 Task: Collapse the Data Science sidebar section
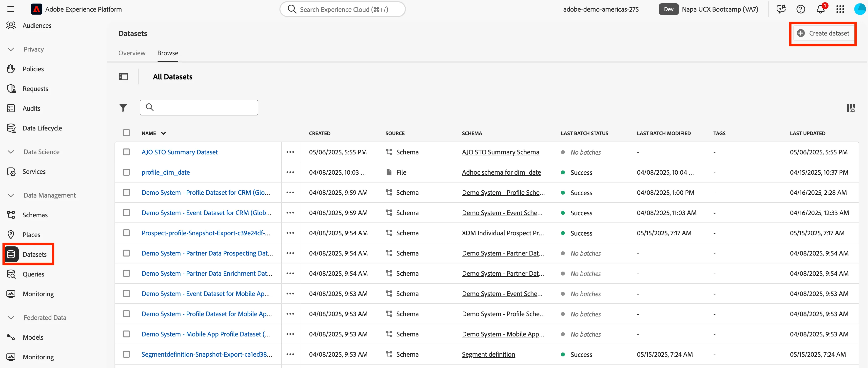tap(11, 152)
